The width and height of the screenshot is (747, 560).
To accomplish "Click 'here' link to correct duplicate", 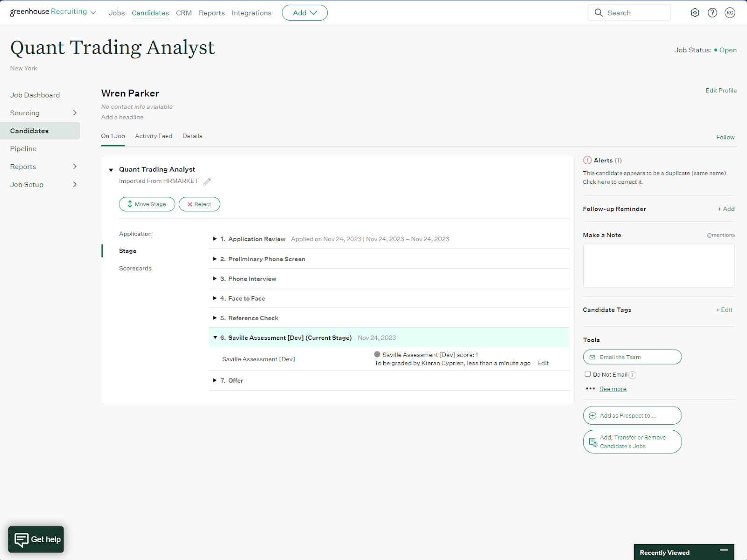I will (604, 182).
